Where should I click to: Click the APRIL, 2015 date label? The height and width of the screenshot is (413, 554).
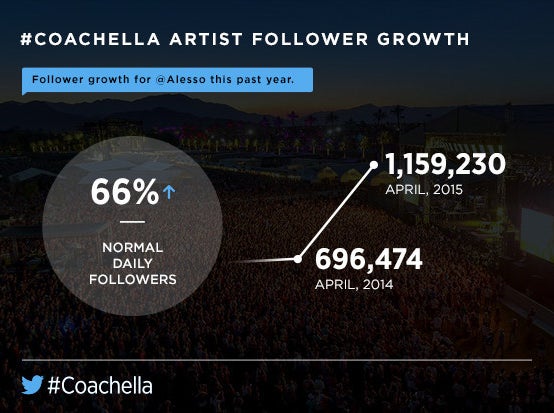pos(424,190)
